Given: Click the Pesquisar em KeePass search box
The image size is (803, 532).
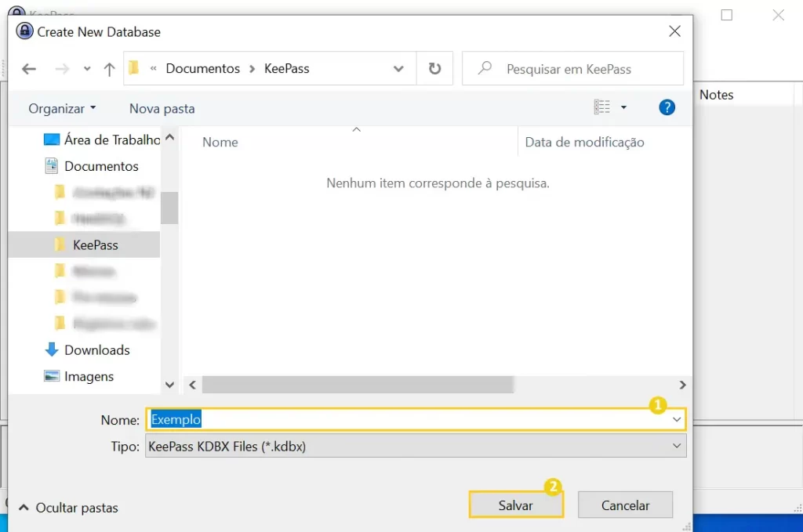Looking at the screenshot, I should tap(572, 68).
